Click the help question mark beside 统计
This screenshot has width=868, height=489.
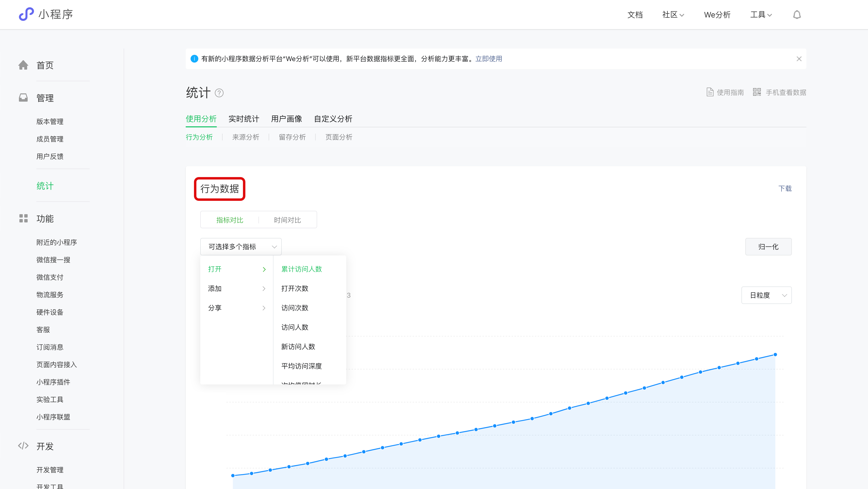coord(219,93)
